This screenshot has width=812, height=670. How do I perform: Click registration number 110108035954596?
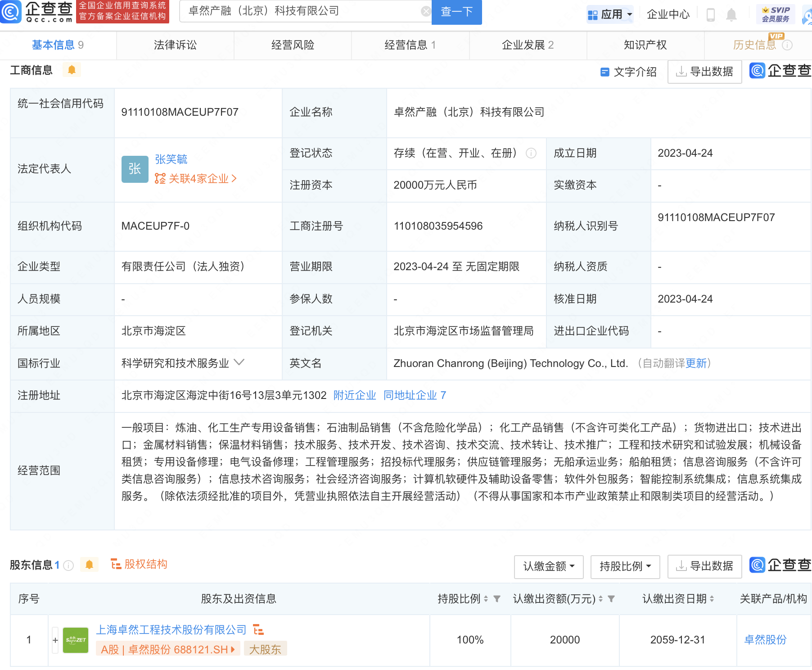438,226
